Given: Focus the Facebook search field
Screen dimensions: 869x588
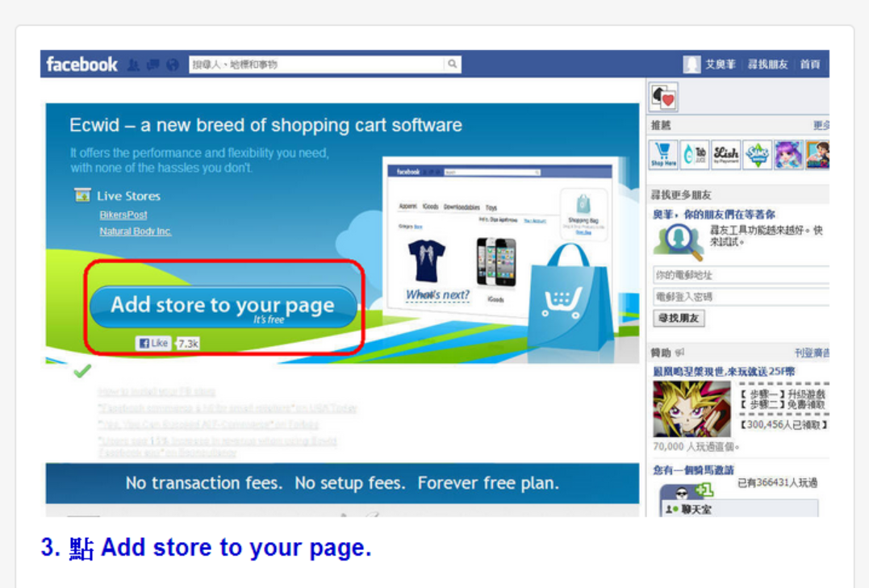Looking at the screenshot, I should [316, 65].
